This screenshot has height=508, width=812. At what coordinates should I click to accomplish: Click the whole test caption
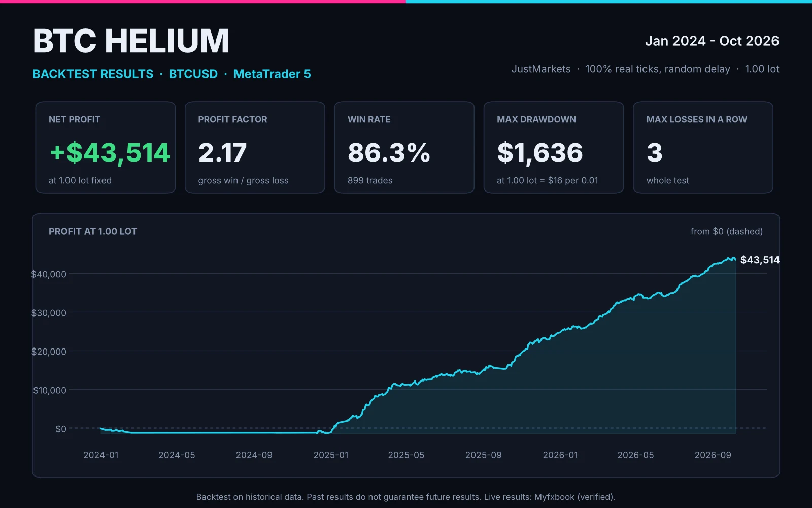668,180
